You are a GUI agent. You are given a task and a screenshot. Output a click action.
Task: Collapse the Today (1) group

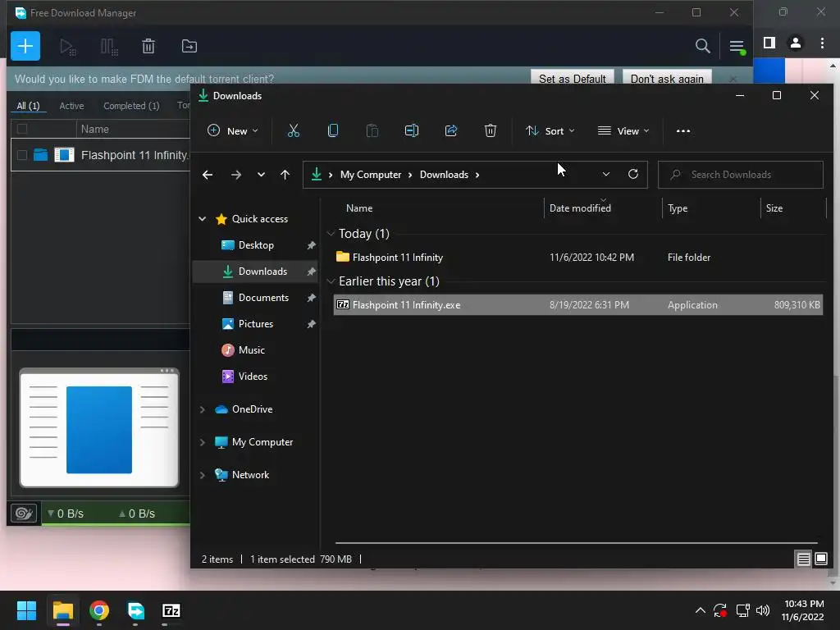coord(331,234)
